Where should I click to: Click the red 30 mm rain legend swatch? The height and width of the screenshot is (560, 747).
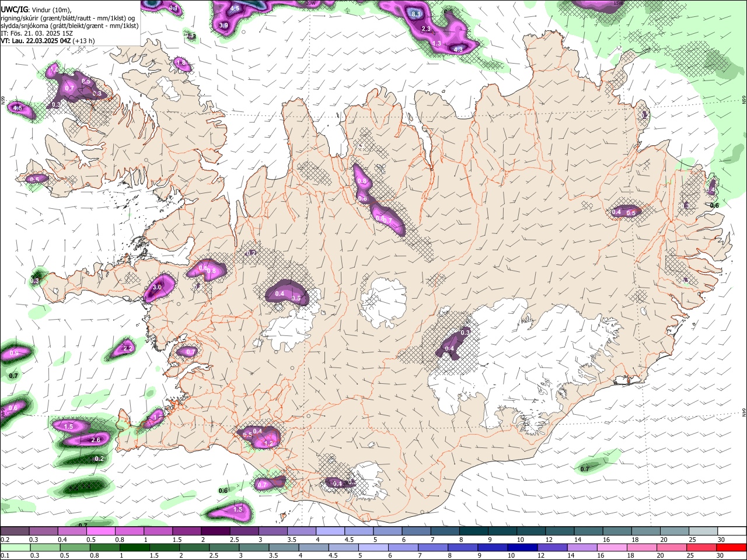(x=731, y=547)
